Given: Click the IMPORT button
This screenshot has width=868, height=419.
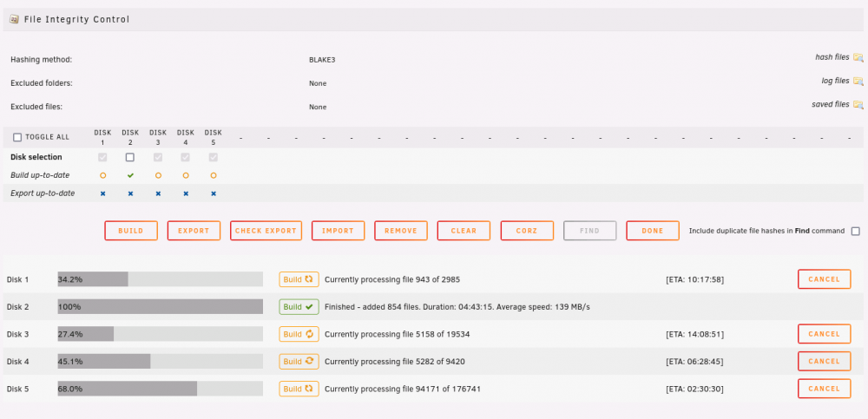Looking at the screenshot, I should (x=339, y=231).
